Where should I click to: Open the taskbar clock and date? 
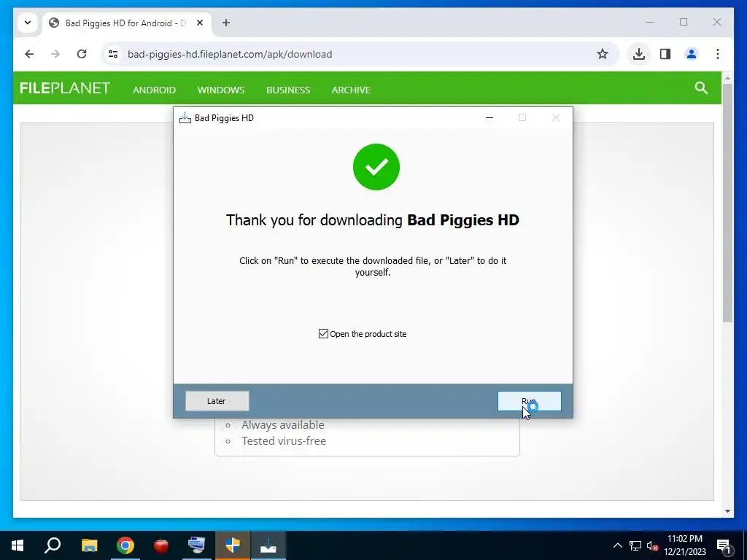click(685, 545)
